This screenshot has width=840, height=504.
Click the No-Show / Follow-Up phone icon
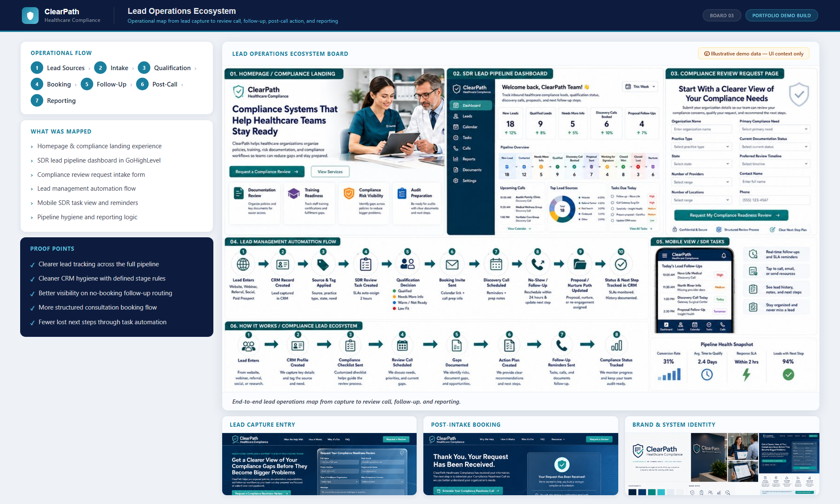point(538,264)
